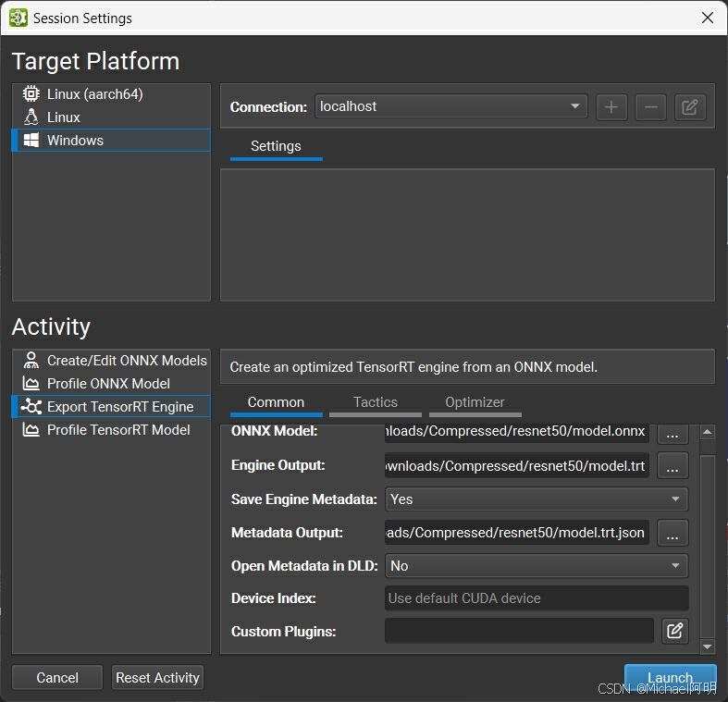Open the Open Metadata in DLD dropdown
The height and width of the screenshot is (702, 728).
[537, 566]
